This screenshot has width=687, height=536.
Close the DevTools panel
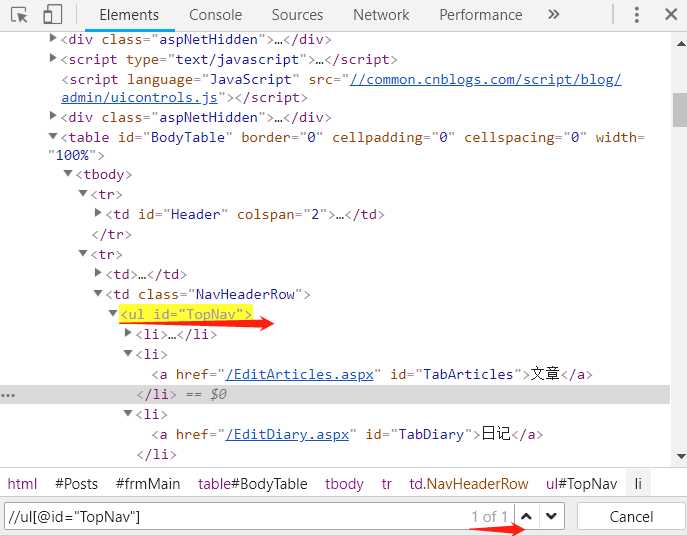671,14
